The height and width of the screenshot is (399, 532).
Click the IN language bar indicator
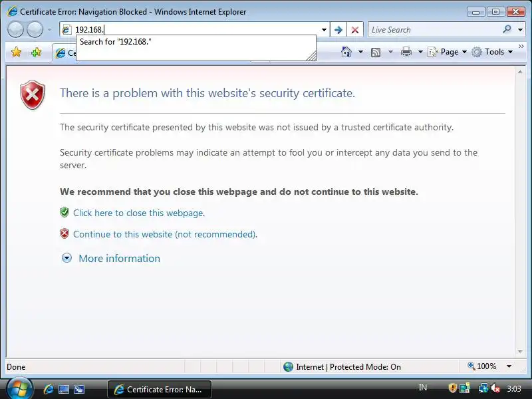423,388
